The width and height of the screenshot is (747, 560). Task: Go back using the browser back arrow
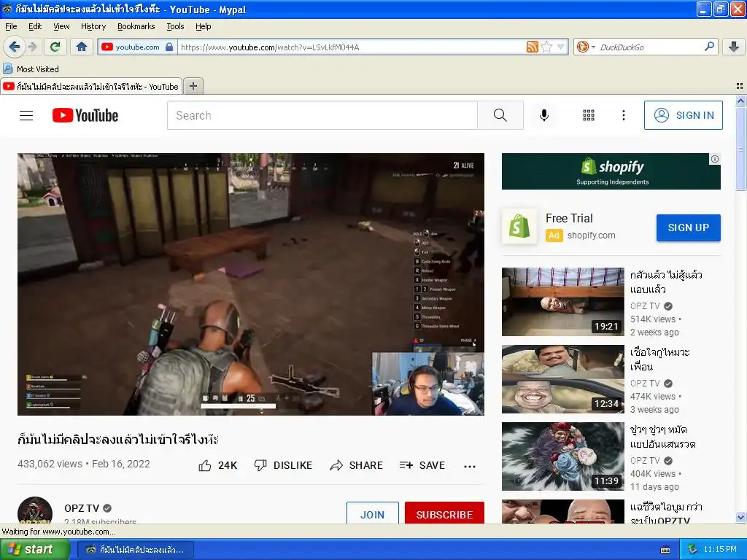click(x=14, y=47)
